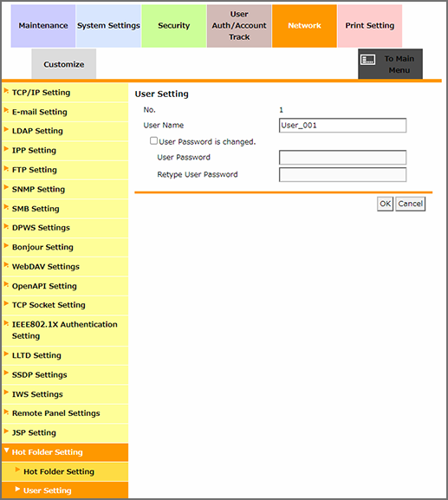This screenshot has height=500, width=448.
Task: Click the arrow beside IWS Settings
Action: click(6, 393)
